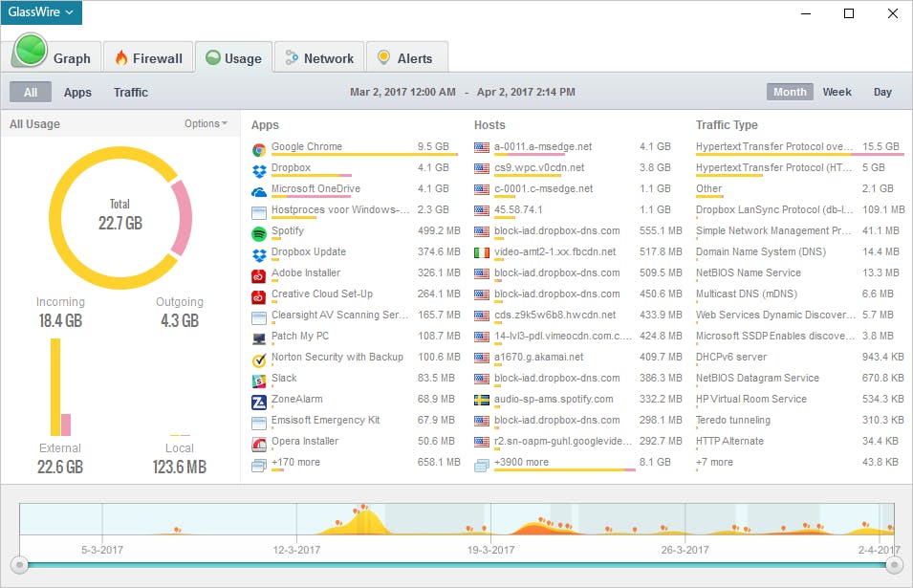This screenshot has height=588, width=913.
Task: Select the All usage filter
Action: pyautogui.click(x=31, y=92)
